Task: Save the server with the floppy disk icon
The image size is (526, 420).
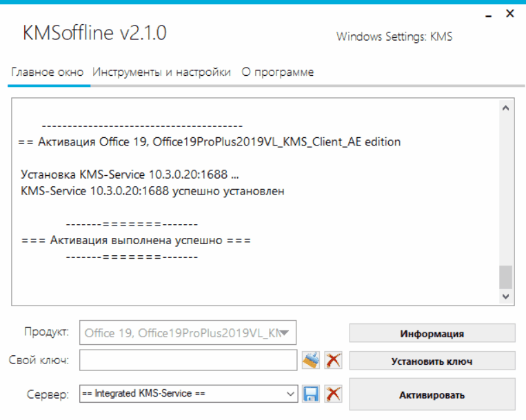Action: point(311,394)
